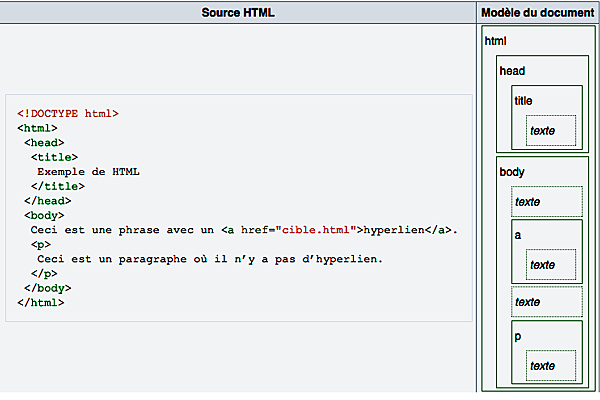Click the closing </body> tag

[47, 288]
